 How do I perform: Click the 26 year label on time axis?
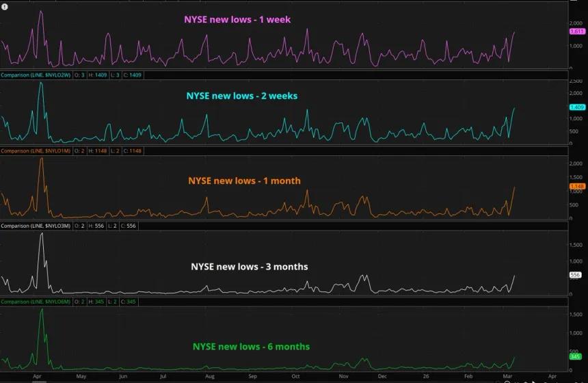point(426,376)
